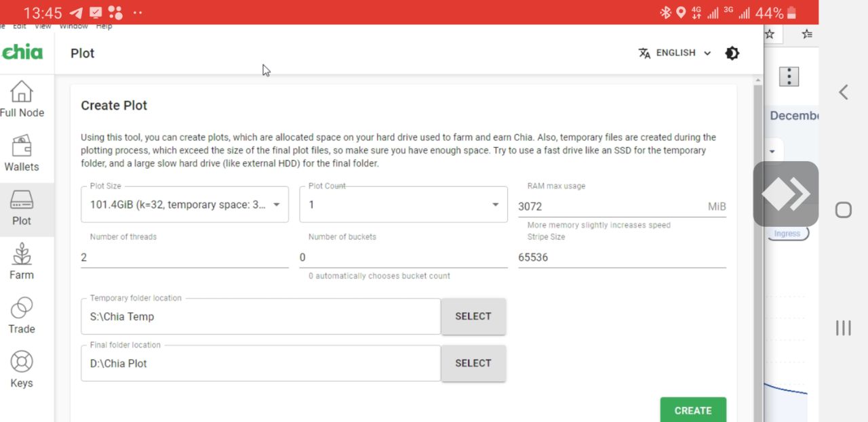Select the Plot sidebar item
The image size is (868, 422).
click(22, 209)
